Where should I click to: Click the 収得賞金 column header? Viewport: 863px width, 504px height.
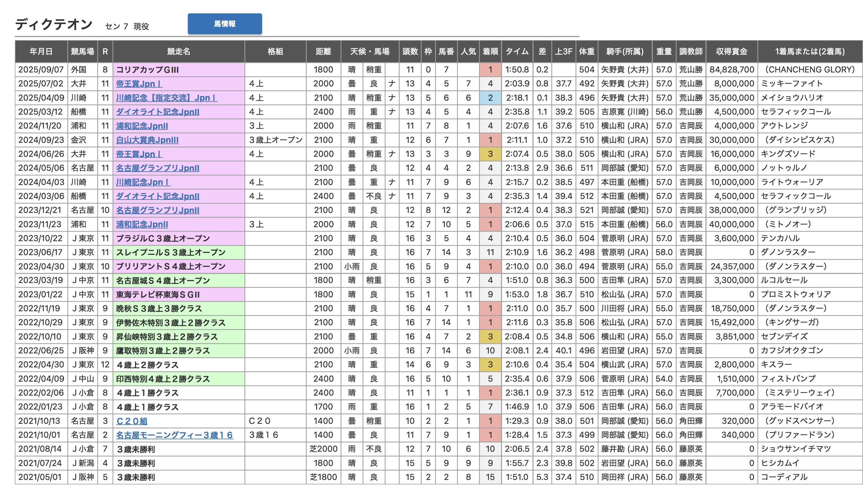(731, 51)
